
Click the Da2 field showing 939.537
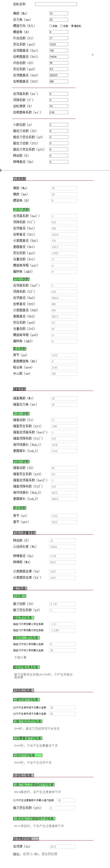[x=58, y=75]
